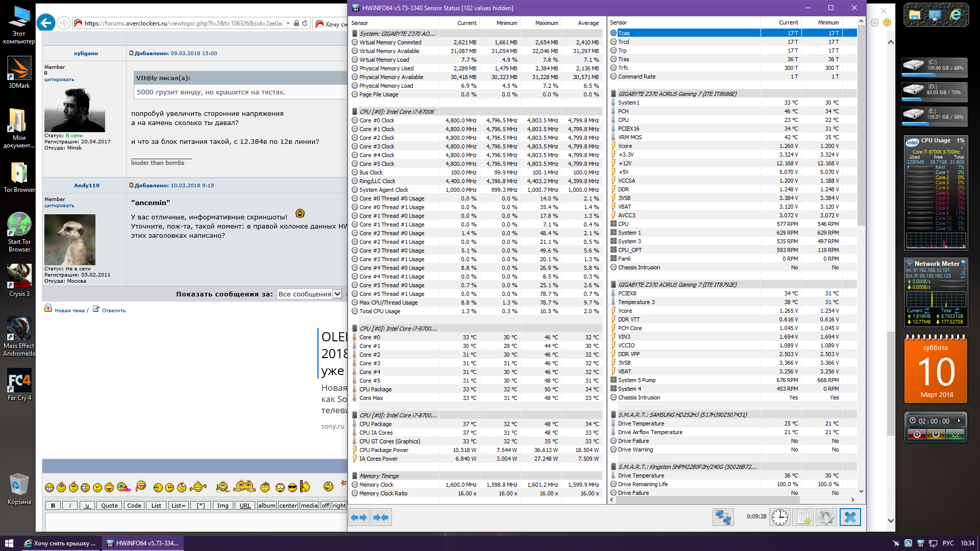This screenshot has width=980, height=551.
Task: Click the 'Ответить' reply link
Action: pos(113,310)
